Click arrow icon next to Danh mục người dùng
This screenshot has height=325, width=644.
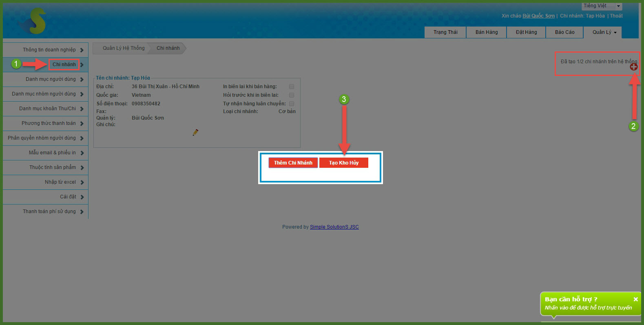point(82,80)
